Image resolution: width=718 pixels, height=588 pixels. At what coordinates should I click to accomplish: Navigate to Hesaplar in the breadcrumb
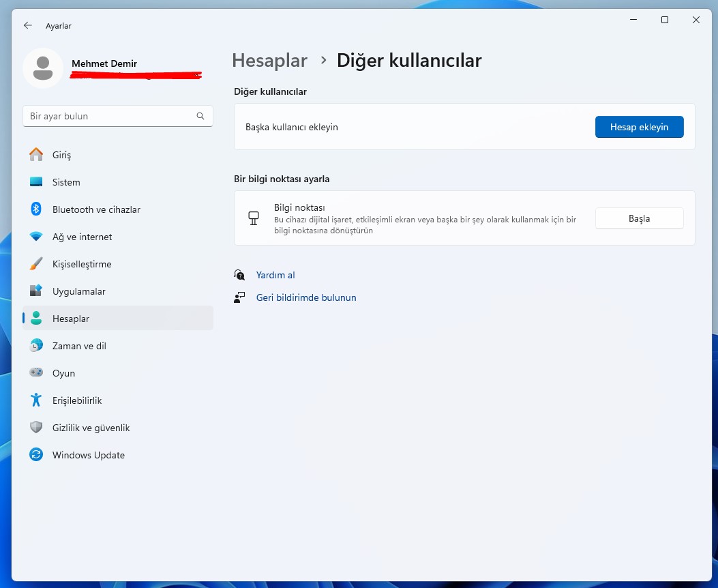269,61
